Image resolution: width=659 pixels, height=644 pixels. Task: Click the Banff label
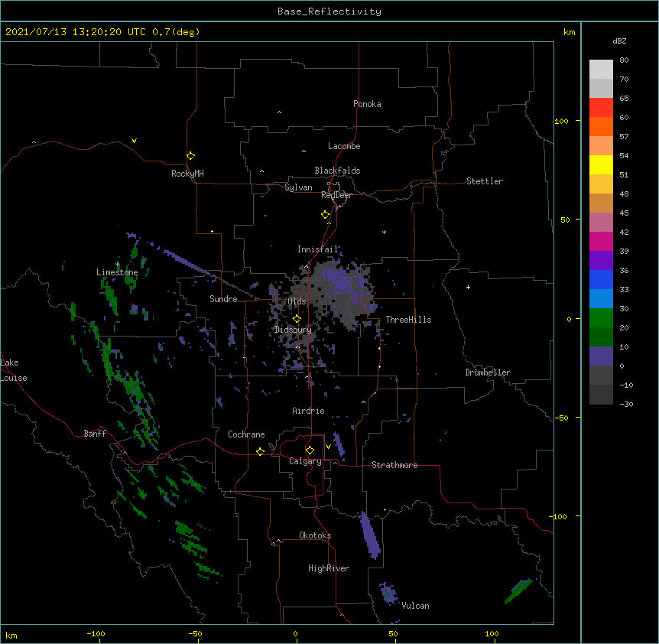click(x=95, y=434)
